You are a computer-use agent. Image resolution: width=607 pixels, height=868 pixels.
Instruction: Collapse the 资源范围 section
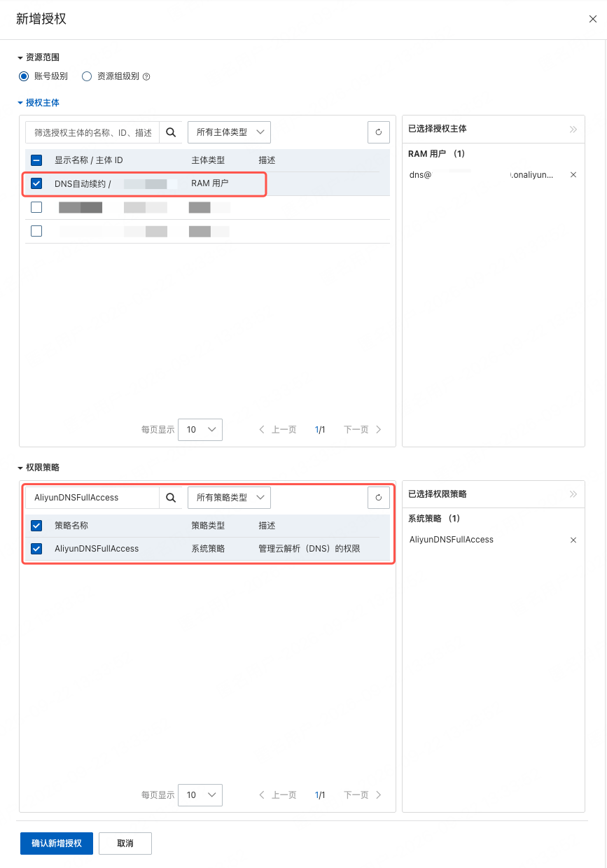pyautogui.click(x=39, y=57)
